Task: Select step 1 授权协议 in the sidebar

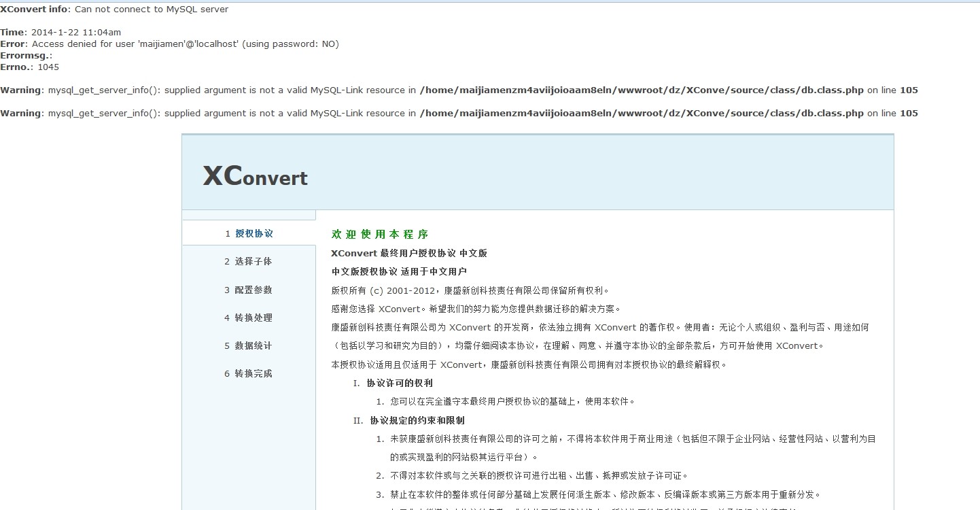Action: (249, 233)
